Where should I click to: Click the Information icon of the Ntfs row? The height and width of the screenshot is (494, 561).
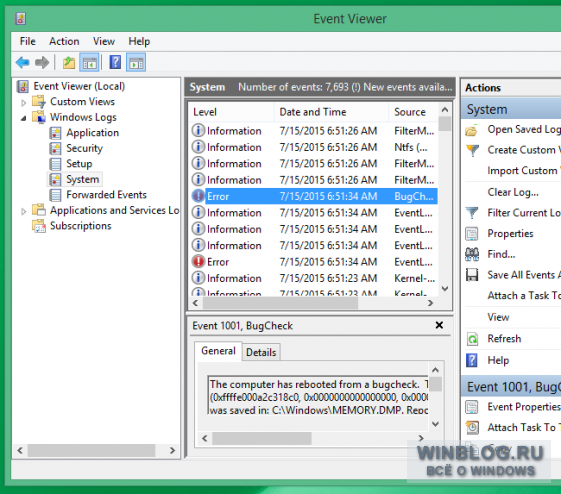(198, 147)
